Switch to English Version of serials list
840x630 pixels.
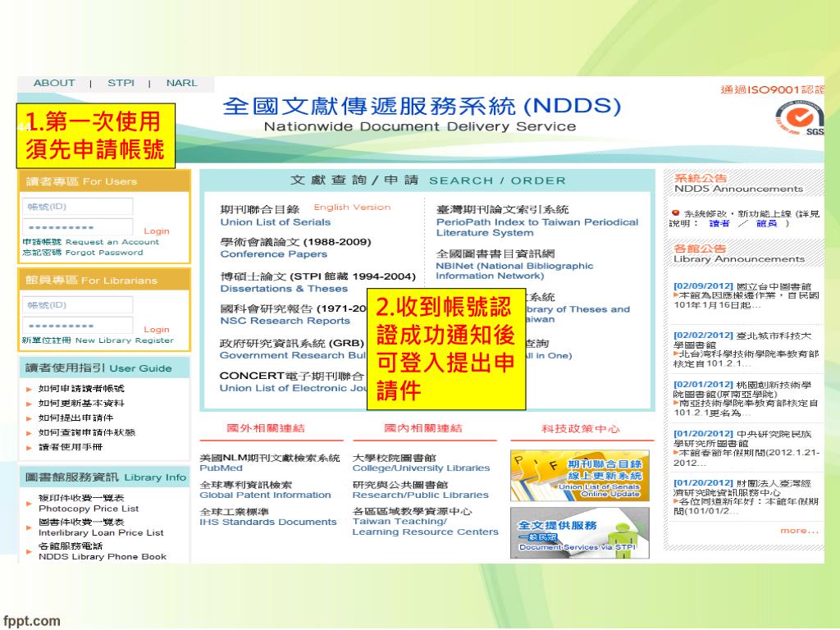(352, 208)
